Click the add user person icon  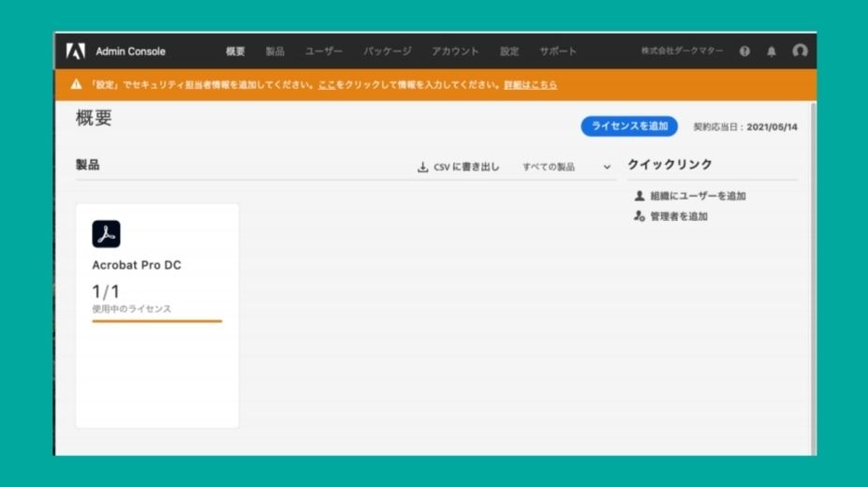640,196
